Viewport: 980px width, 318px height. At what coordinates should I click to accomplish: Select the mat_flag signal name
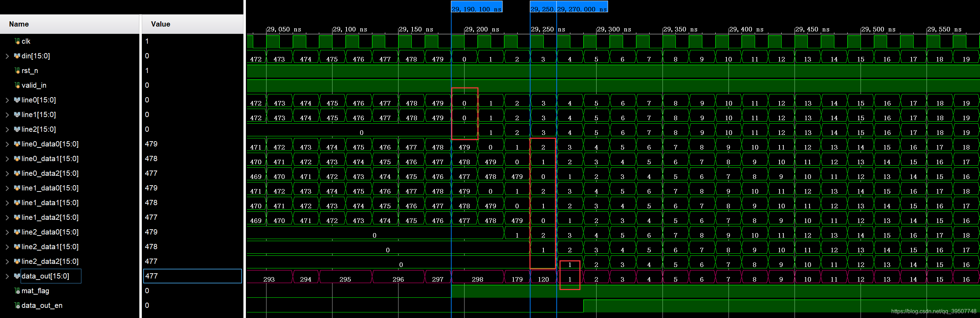point(35,291)
